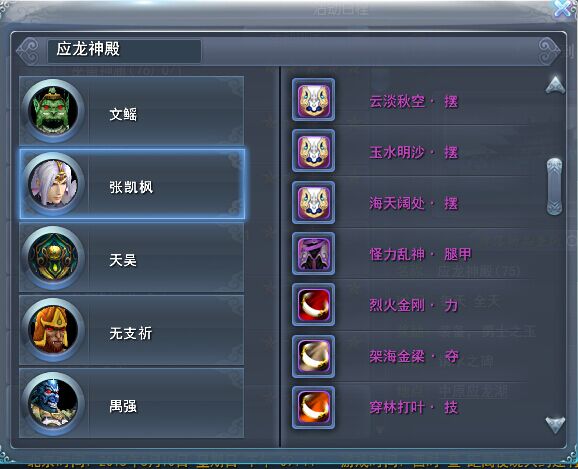Click the 怪力乱神·腿甲 item name
The width and height of the screenshot is (578, 469).
coord(420,254)
